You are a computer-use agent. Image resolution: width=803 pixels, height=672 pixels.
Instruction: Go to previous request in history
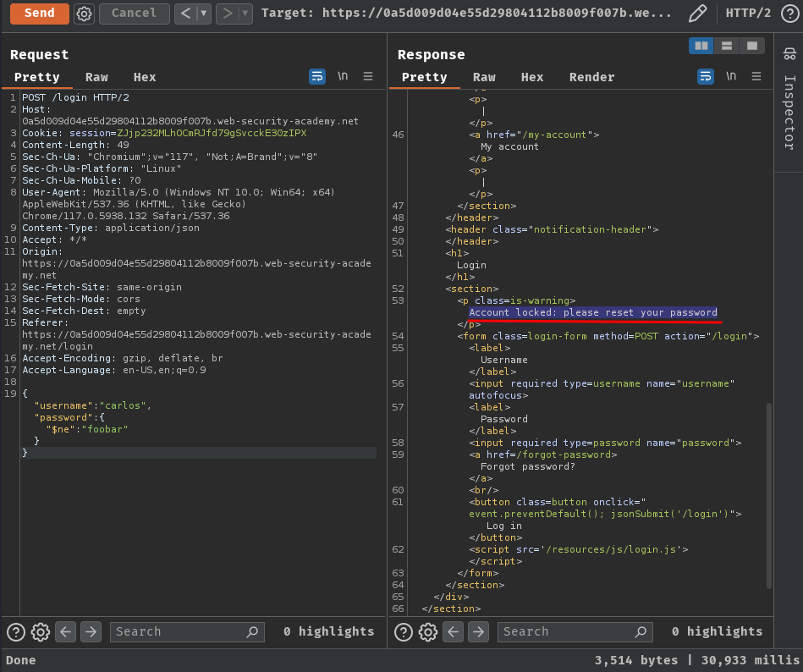(186, 13)
